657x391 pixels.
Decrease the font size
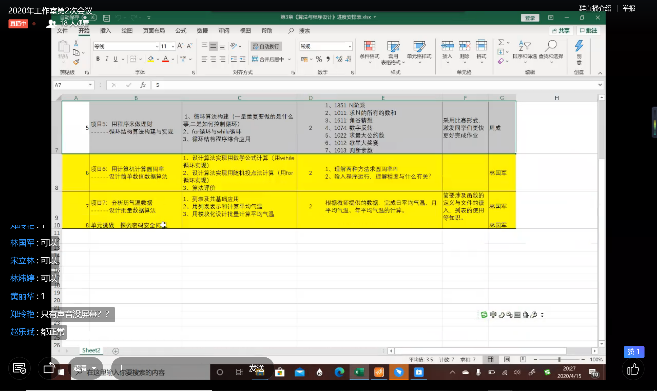point(189,46)
